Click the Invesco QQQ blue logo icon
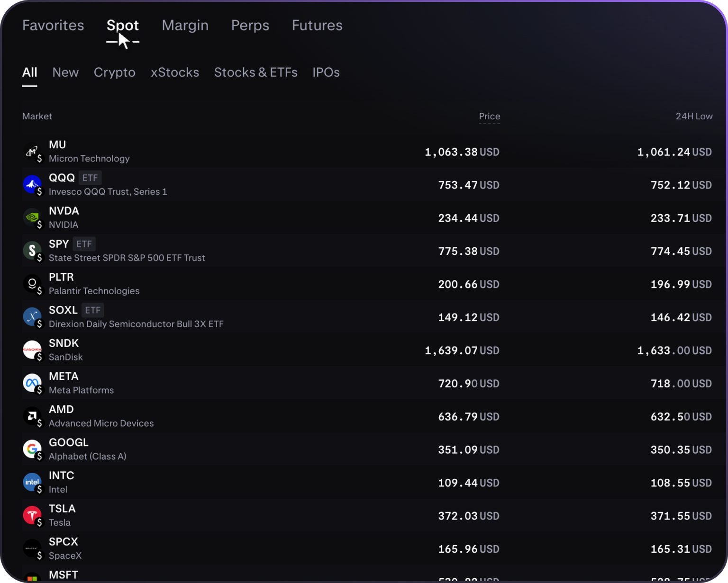Image resolution: width=728 pixels, height=583 pixels. (x=32, y=185)
